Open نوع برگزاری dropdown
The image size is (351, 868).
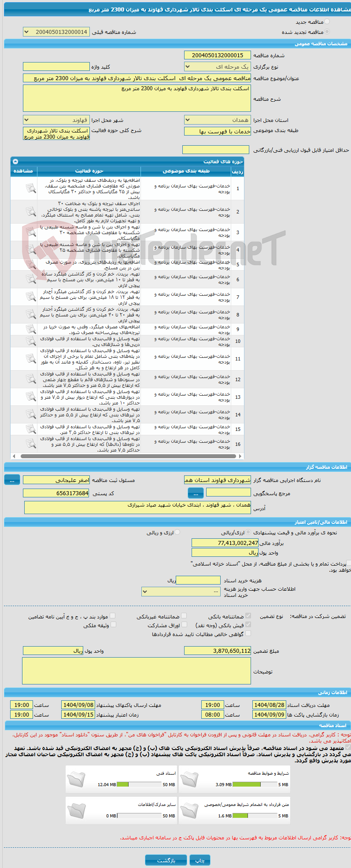(218, 66)
